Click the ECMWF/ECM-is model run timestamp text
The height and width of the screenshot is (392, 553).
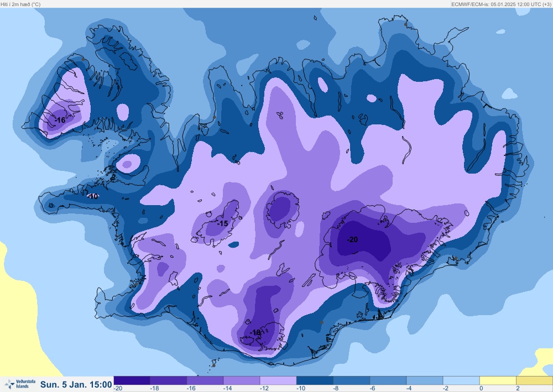click(501, 4)
